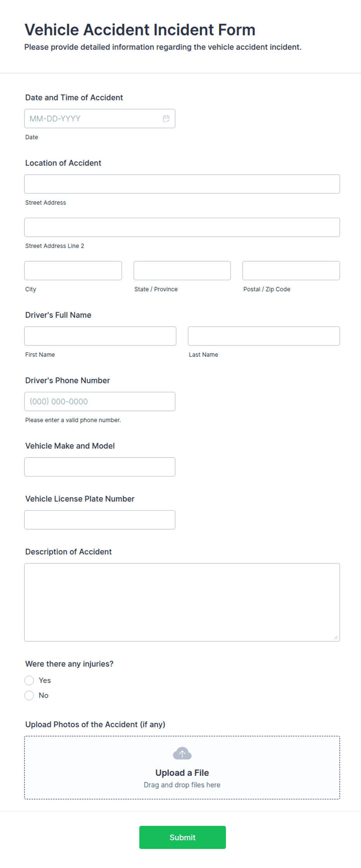Viewport: 361px width, 868px height.
Task: Open the calendar date picker icon
Action: click(x=166, y=119)
